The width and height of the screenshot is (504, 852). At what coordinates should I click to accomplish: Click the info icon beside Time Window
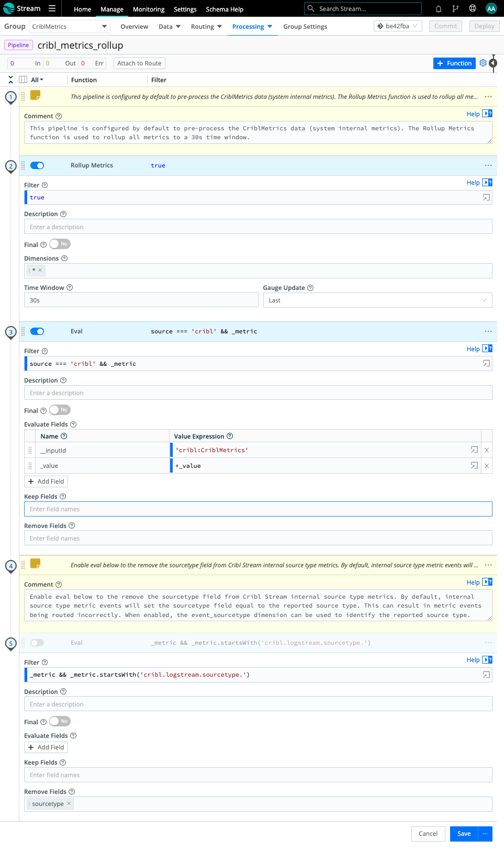tap(70, 287)
